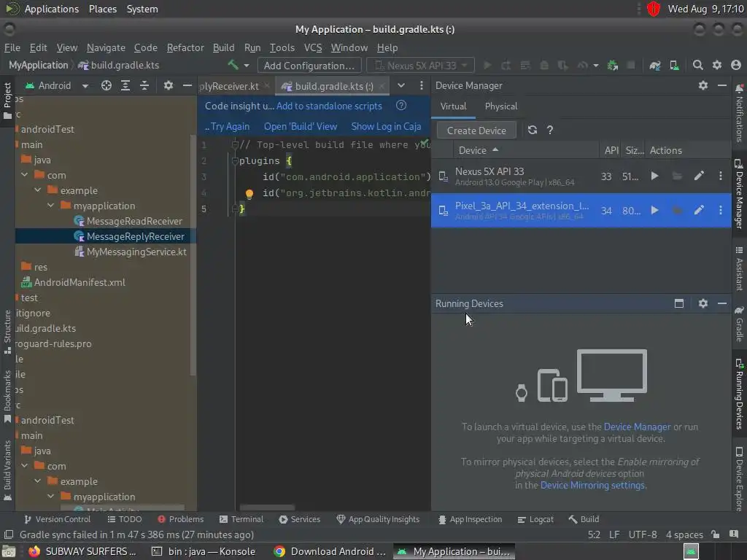This screenshot has width=747, height=560.
Task: Toggle Device Manager side tool window
Action: (x=739, y=194)
